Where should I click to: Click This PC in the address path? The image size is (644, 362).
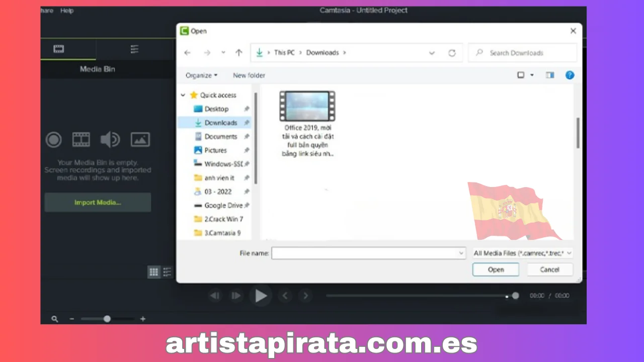coord(284,53)
